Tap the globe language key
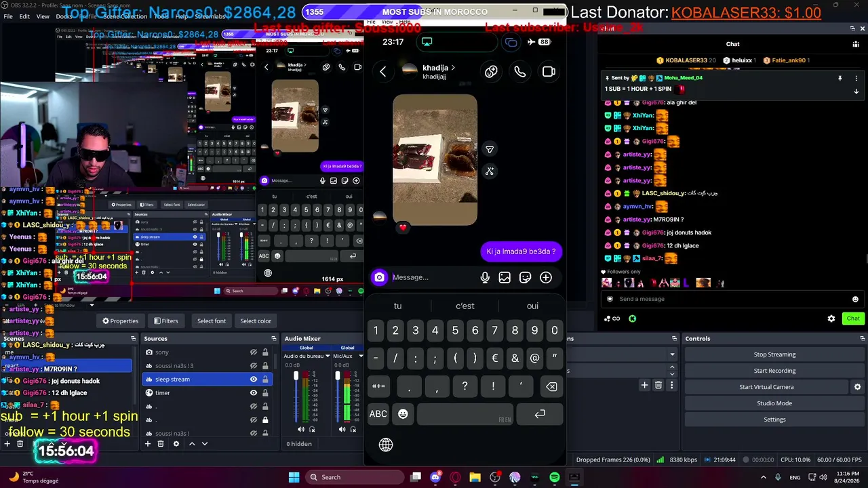 [x=386, y=445]
